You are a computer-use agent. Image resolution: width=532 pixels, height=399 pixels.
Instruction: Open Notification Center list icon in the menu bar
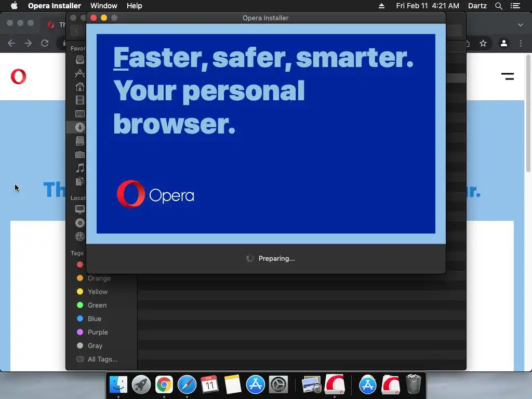click(515, 6)
